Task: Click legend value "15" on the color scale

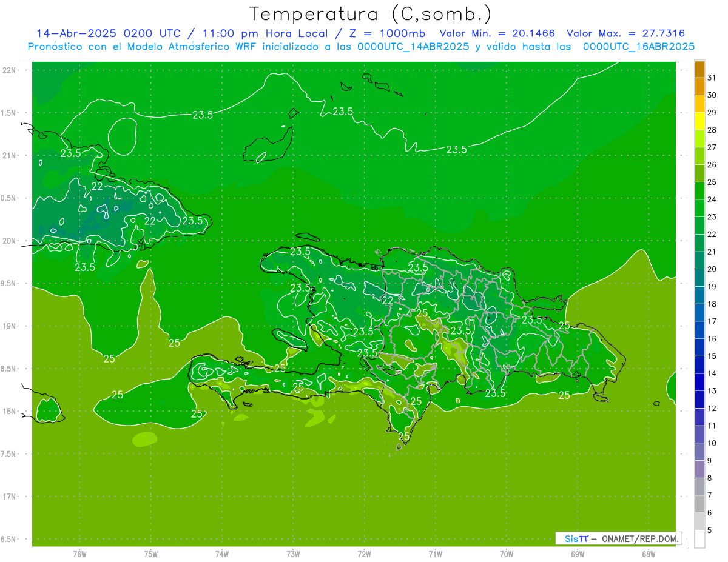Action: [712, 356]
